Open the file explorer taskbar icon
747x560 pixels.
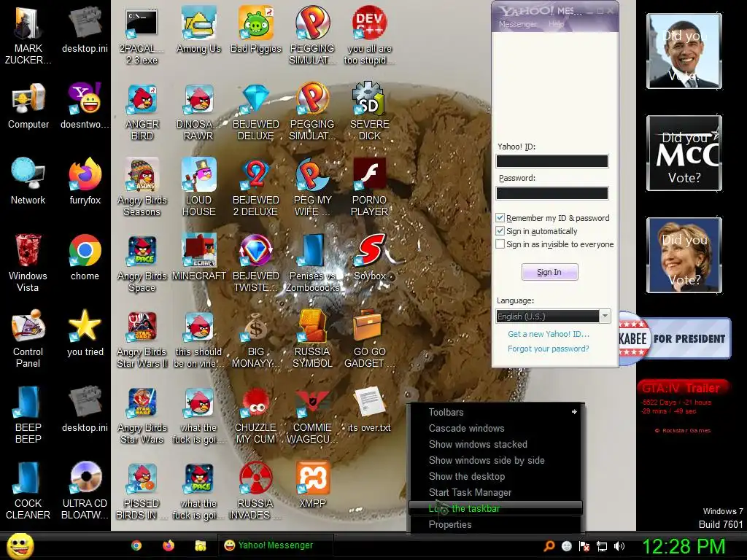(x=200, y=545)
